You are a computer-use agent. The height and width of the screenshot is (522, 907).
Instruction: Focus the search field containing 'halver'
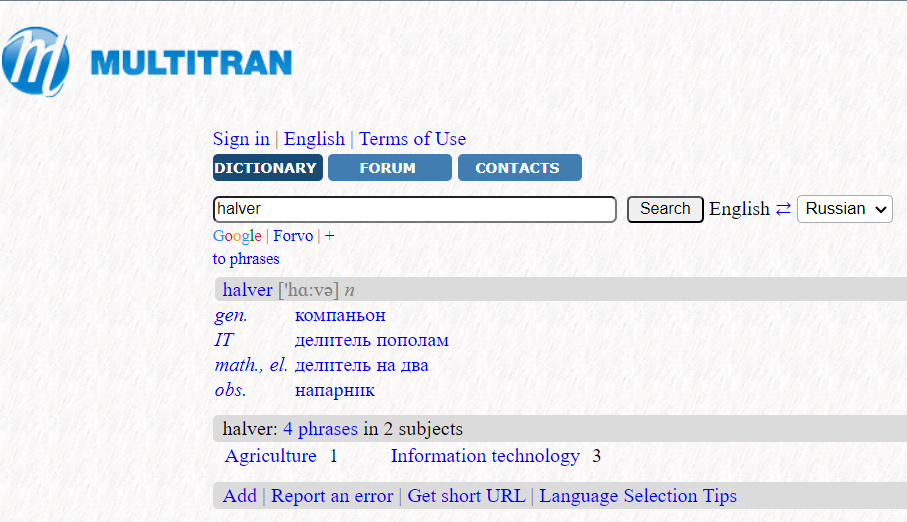(x=415, y=209)
